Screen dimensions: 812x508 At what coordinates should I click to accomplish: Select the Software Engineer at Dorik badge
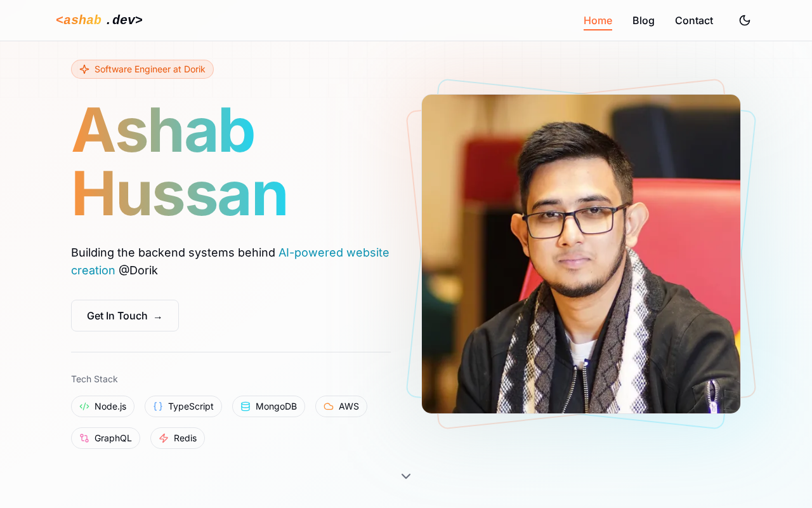coord(142,69)
